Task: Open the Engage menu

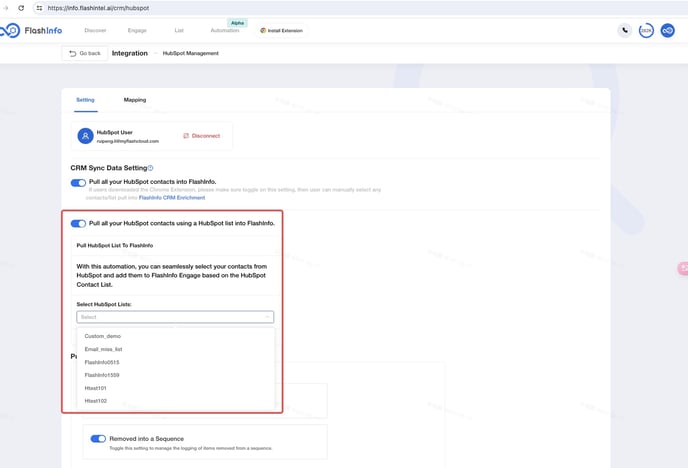Action: click(x=137, y=30)
